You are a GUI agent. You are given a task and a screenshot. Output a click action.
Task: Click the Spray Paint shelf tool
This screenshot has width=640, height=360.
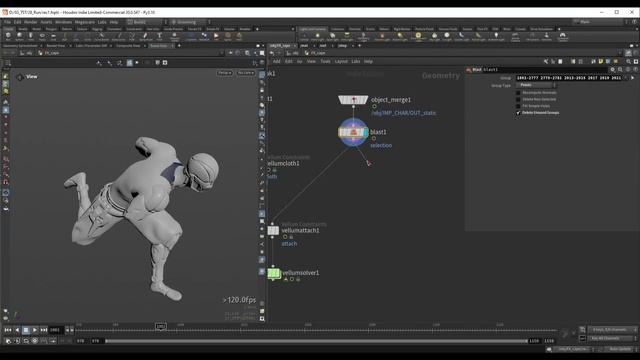[x=146, y=37]
